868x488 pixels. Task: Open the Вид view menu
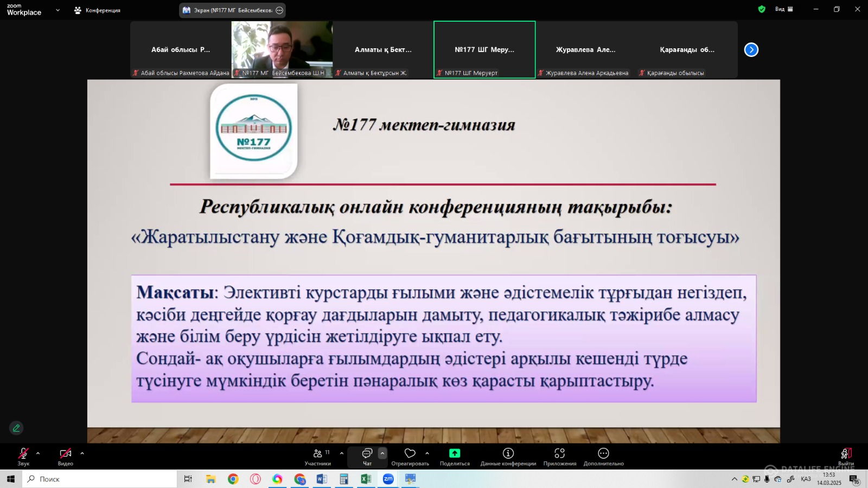click(x=784, y=9)
